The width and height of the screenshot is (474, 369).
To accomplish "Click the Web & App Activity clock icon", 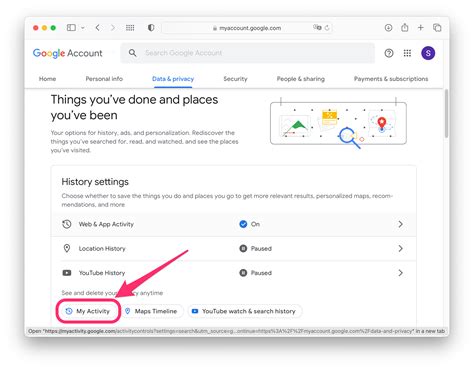I will (x=67, y=224).
